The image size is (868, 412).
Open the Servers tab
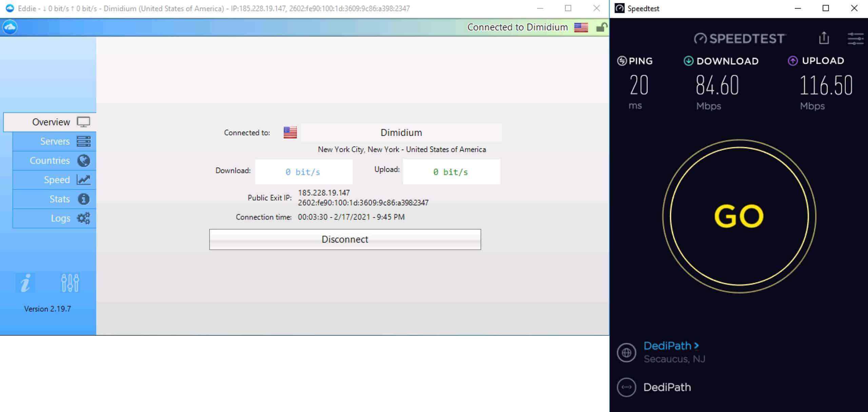click(x=55, y=141)
